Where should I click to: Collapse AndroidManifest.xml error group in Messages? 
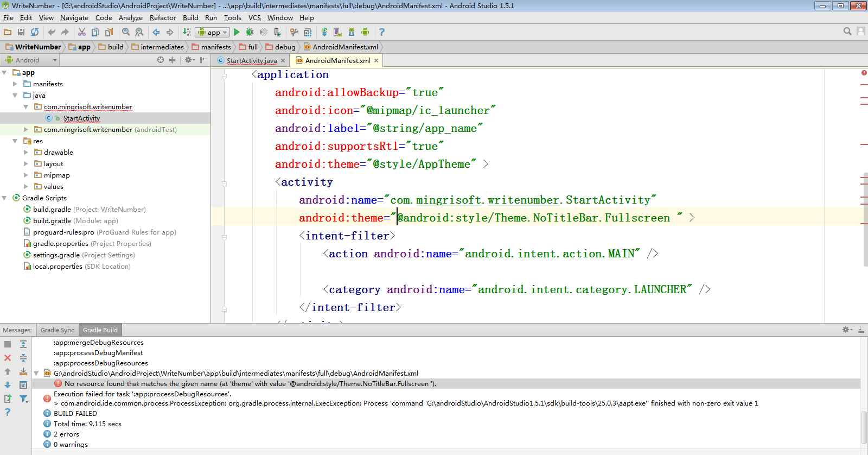36,374
